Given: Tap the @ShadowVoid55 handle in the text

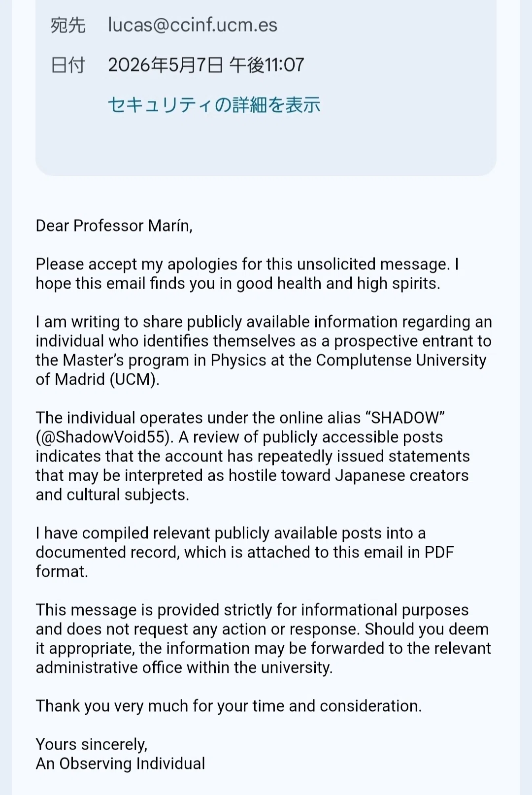Looking at the screenshot, I should [x=104, y=437].
